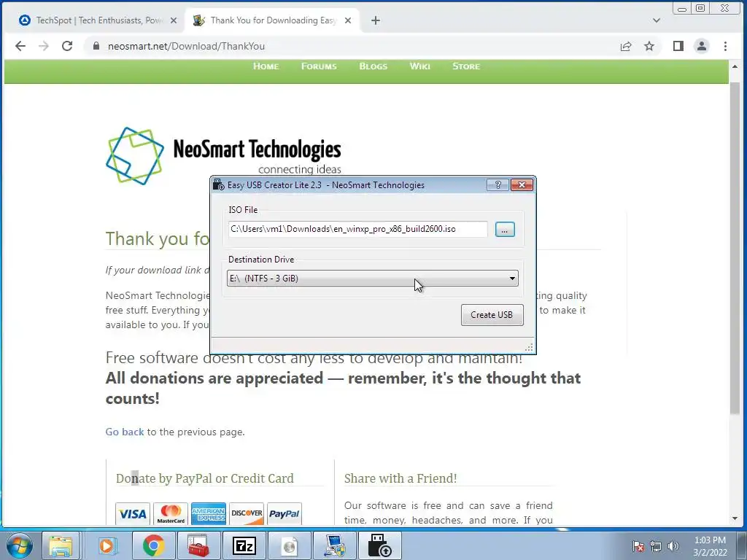Open the Blogs navigation item
This screenshot has height=560, width=747.
(x=373, y=66)
